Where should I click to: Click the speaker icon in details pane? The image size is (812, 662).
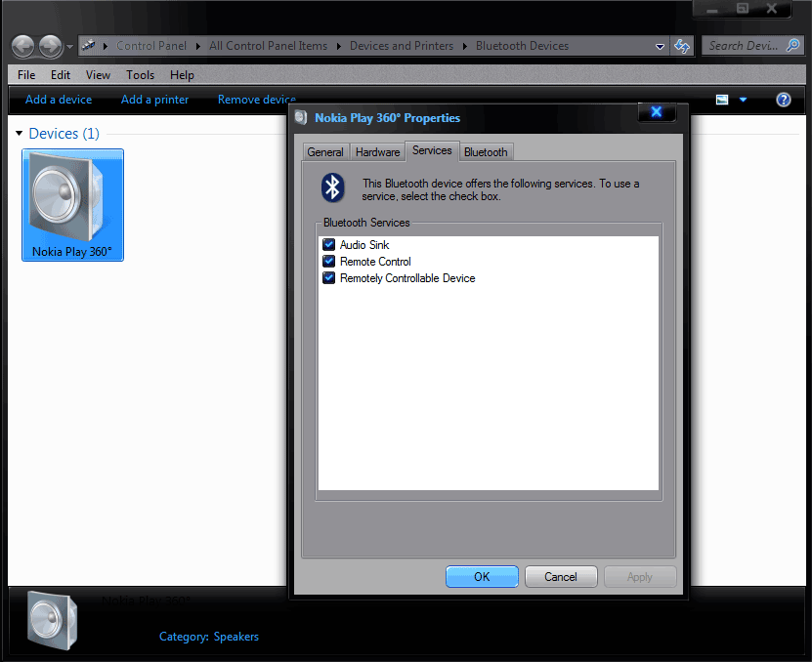tap(53, 620)
